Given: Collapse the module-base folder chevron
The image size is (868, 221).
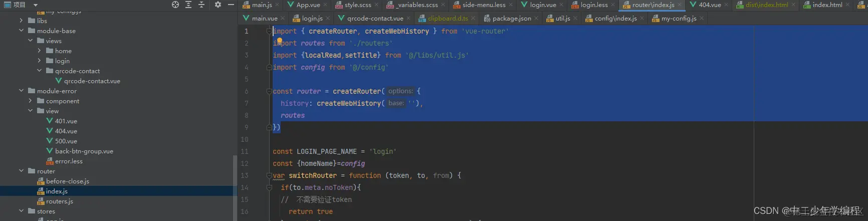Looking at the screenshot, I should point(21,31).
